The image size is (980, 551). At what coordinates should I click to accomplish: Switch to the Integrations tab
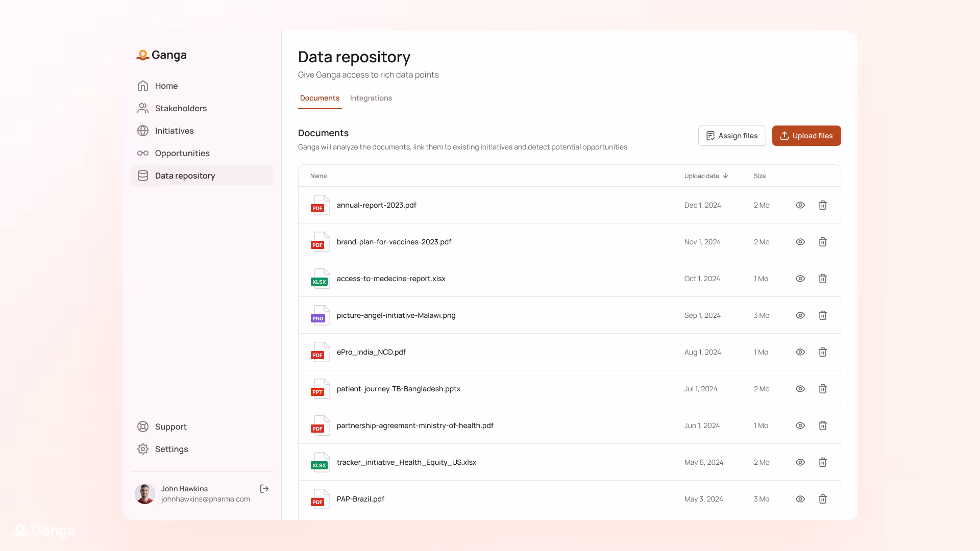[371, 98]
